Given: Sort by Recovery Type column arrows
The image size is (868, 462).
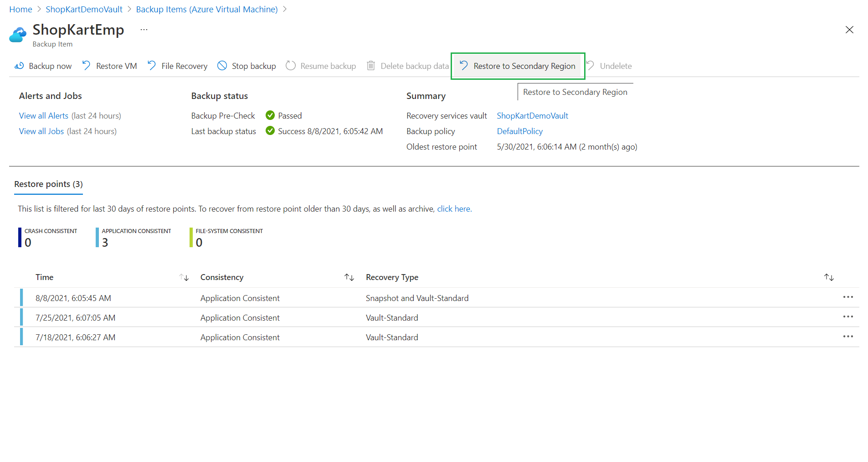Looking at the screenshot, I should coord(828,277).
